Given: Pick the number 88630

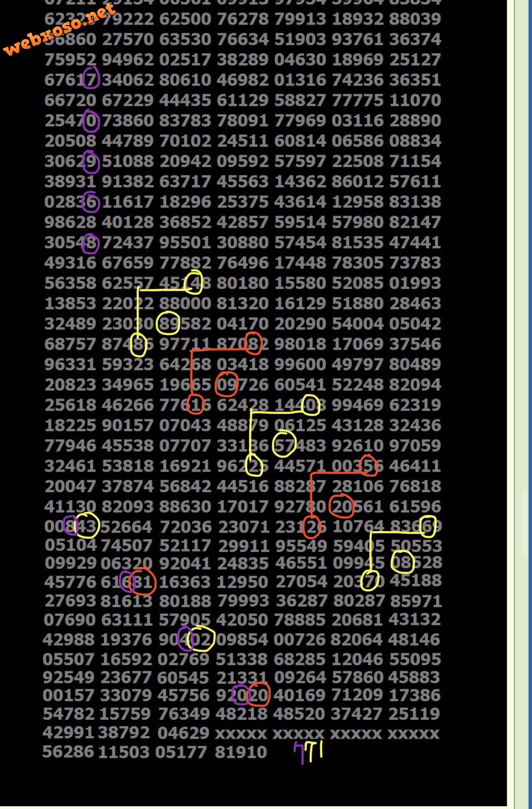Looking at the screenshot, I should 185,507.
